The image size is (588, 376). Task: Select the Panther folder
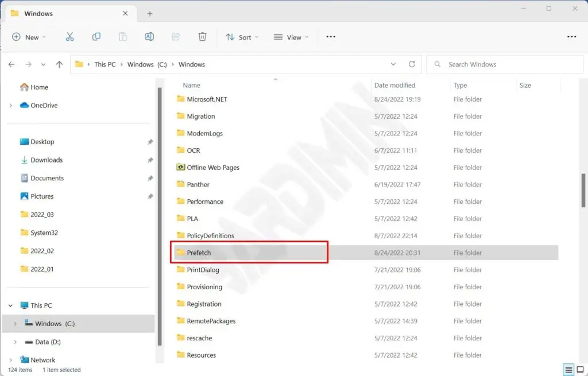coord(198,184)
